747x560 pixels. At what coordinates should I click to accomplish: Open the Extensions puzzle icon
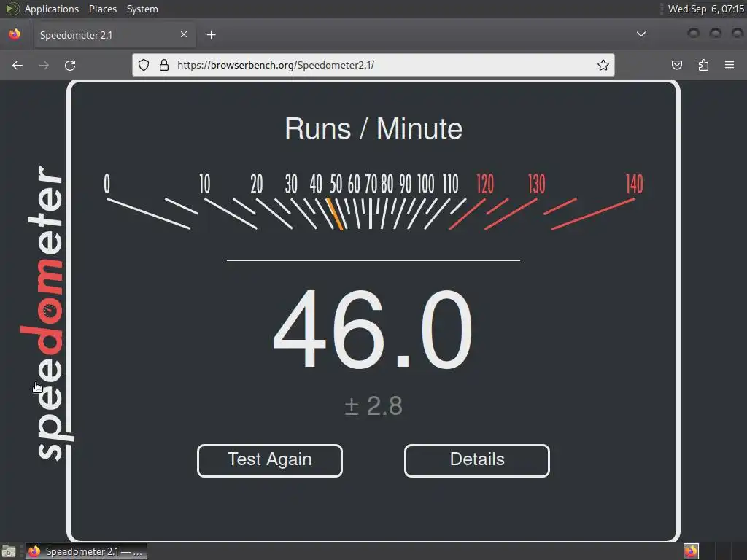703,65
